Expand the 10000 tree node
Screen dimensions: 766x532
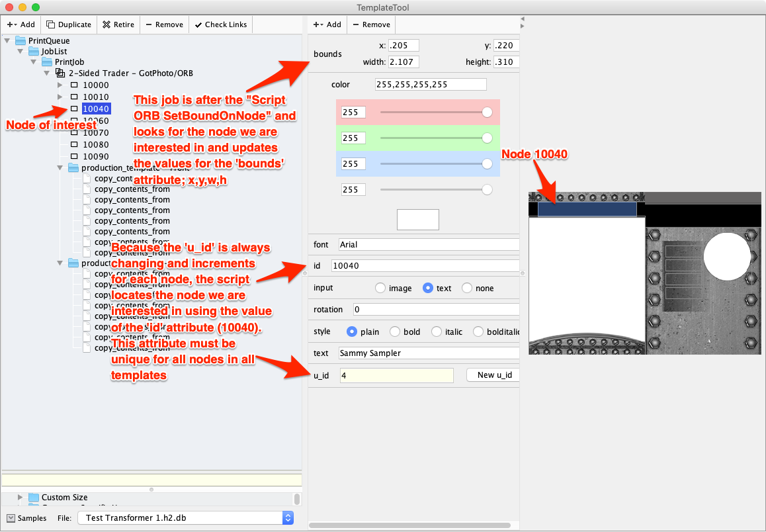(60, 85)
